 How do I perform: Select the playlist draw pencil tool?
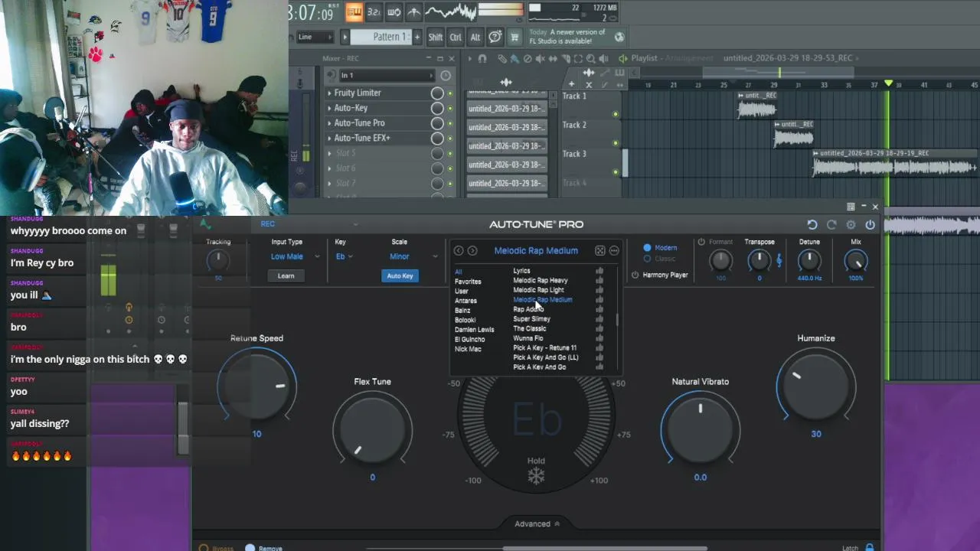click(x=502, y=59)
